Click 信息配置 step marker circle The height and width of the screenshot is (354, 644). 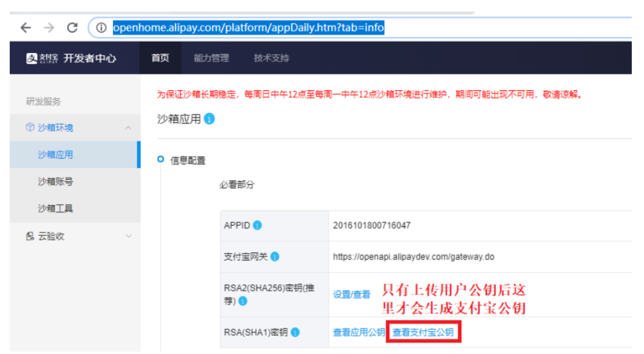(160, 159)
